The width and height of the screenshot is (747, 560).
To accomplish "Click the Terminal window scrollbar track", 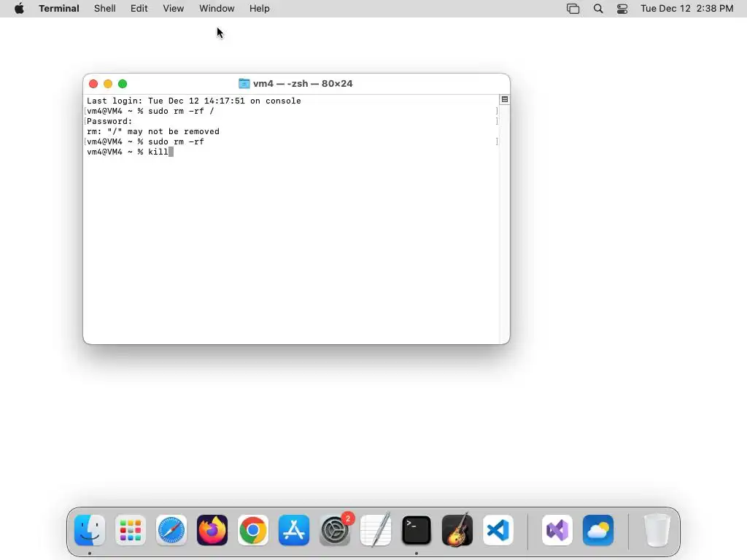I will 505,224.
